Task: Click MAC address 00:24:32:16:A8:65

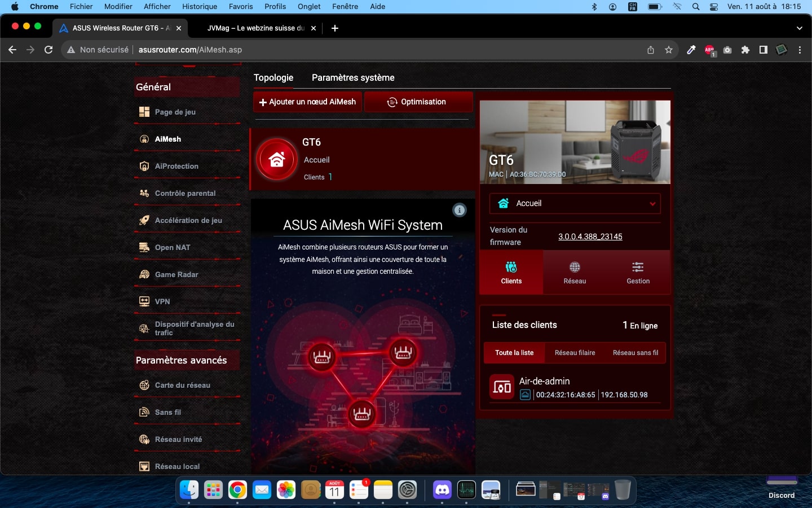Action: pos(566,395)
